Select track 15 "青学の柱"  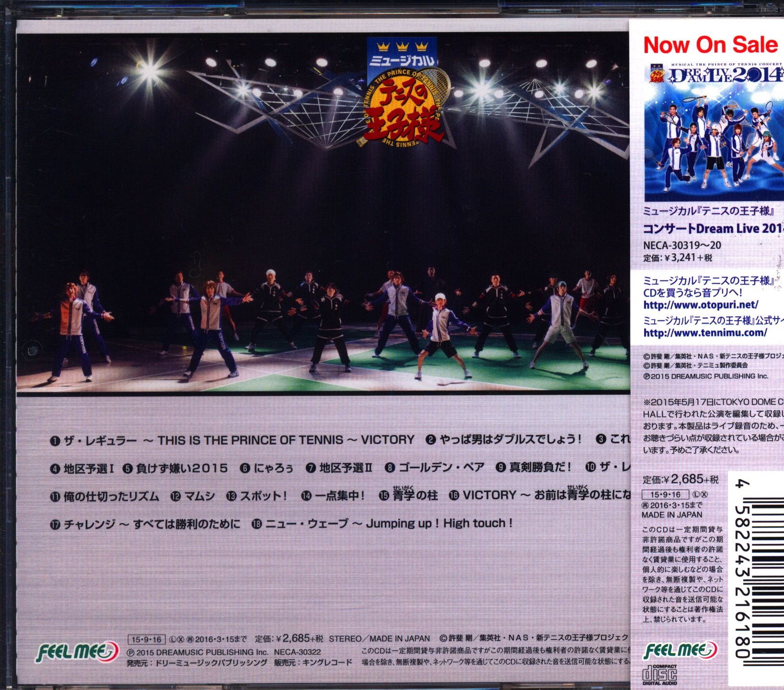pos(408,494)
